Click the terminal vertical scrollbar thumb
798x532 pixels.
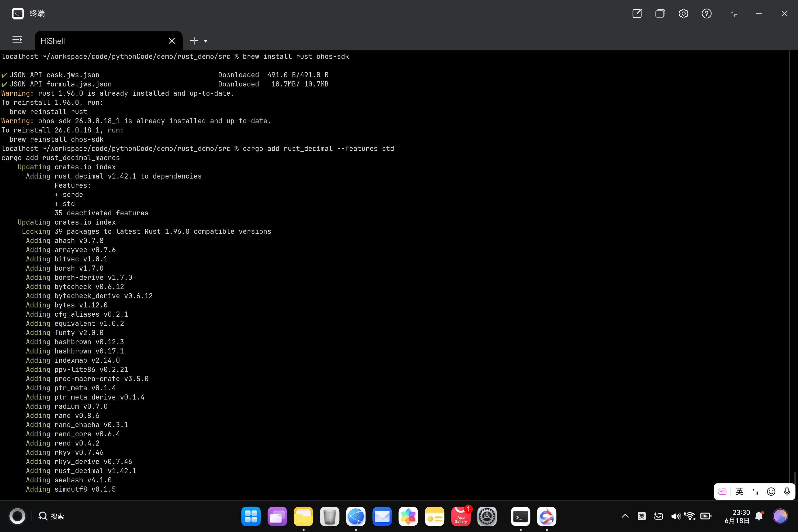pos(795,478)
